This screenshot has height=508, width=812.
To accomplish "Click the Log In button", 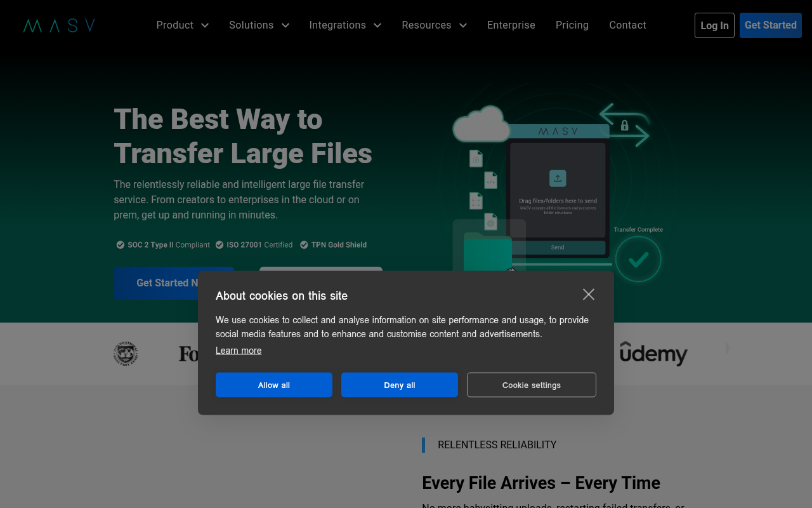I will click(x=714, y=25).
